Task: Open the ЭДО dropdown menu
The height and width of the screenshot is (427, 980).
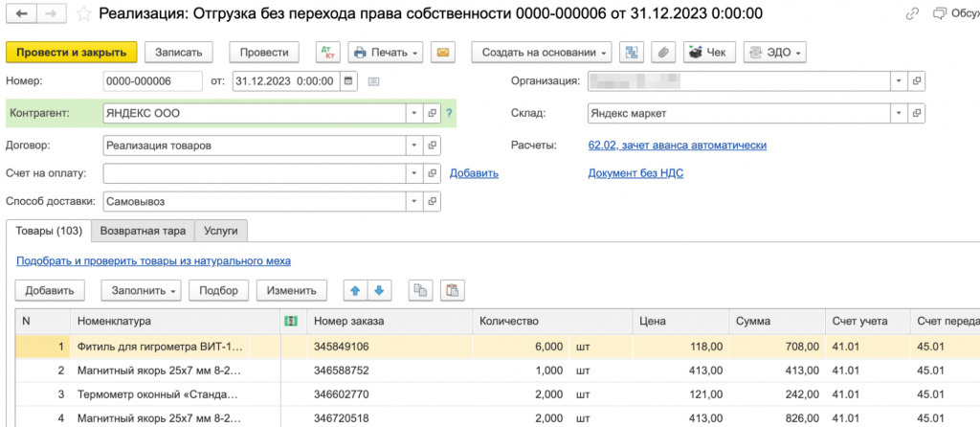Action: click(x=774, y=53)
